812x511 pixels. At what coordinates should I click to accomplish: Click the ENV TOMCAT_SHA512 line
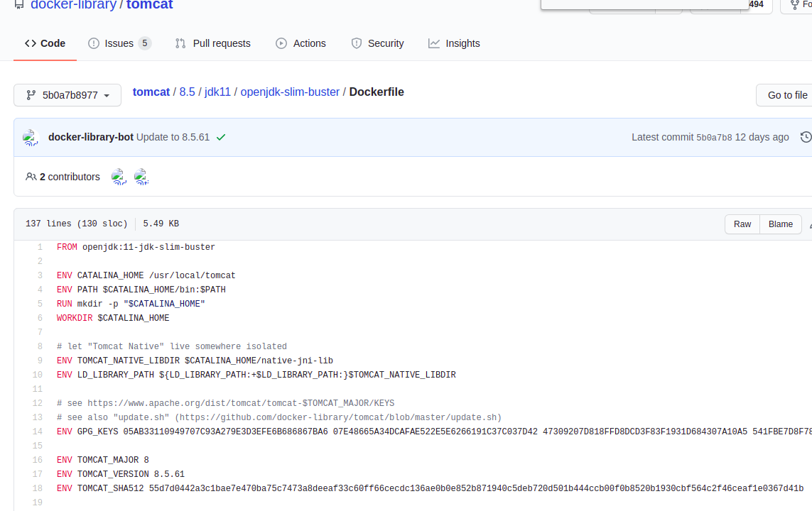tap(430, 488)
